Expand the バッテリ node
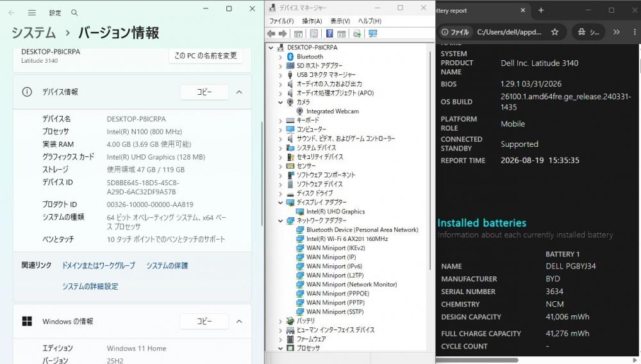The height and width of the screenshot is (364, 641). point(281,321)
